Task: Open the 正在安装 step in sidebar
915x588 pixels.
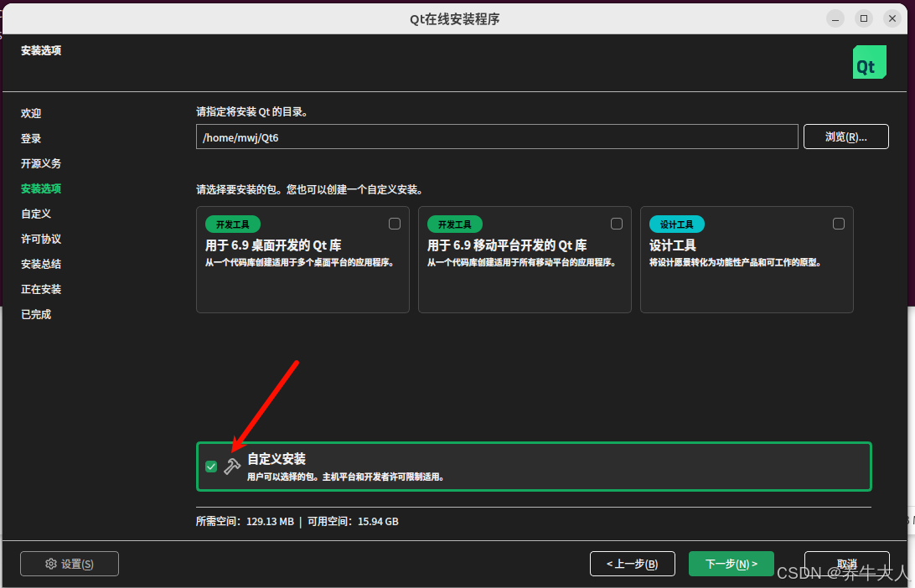Action: [x=41, y=289]
